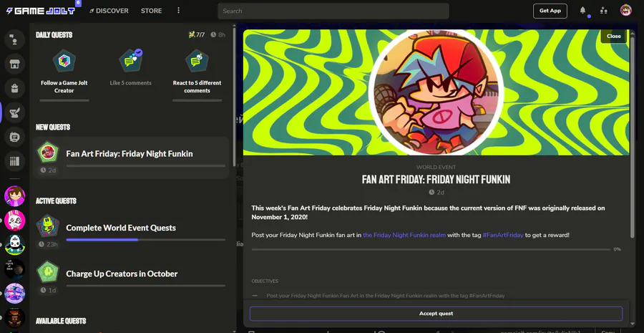This screenshot has height=333, width=644.
Task: Open the chat icon in left sidebar
Action: tap(14, 39)
